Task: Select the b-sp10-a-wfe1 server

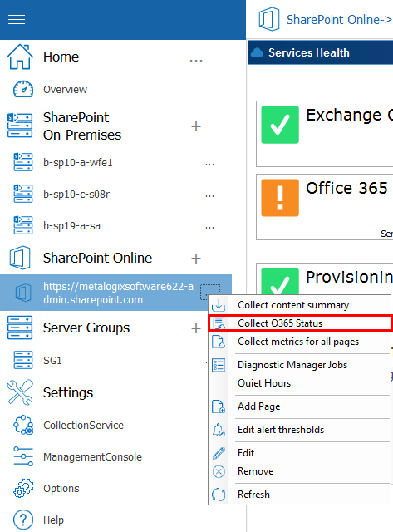Action: click(77, 163)
